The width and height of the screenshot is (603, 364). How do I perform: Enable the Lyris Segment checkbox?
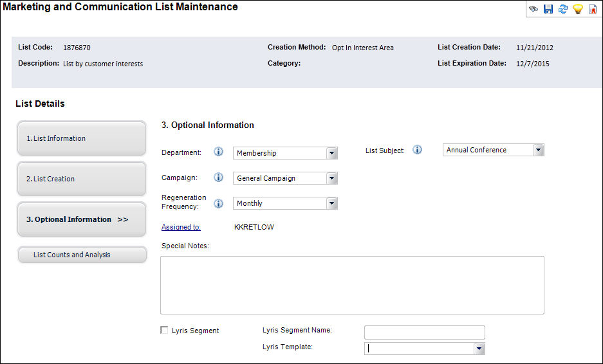tap(164, 331)
